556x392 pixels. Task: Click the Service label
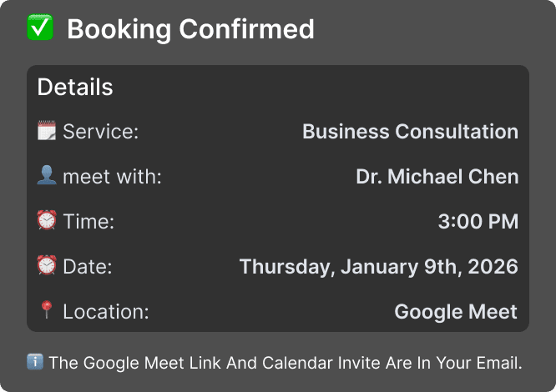pyautogui.click(x=100, y=132)
